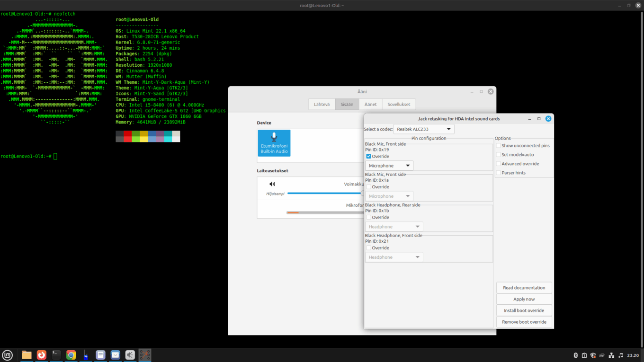The height and width of the screenshot is (362, 644).
Task: Launch Firefox from the taskbar
Action: coord(42,355)
